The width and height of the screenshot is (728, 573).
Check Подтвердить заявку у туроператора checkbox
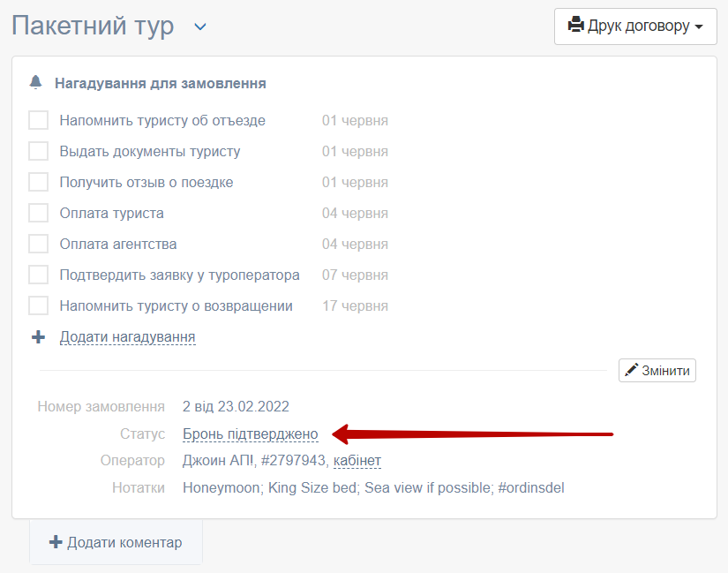tap(38, 275)
